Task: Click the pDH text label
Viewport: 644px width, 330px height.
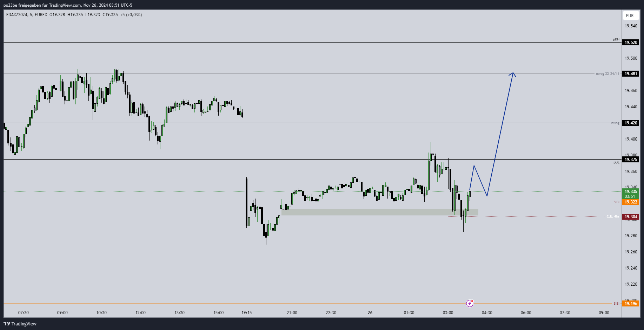Action: [x=616, y=39]
